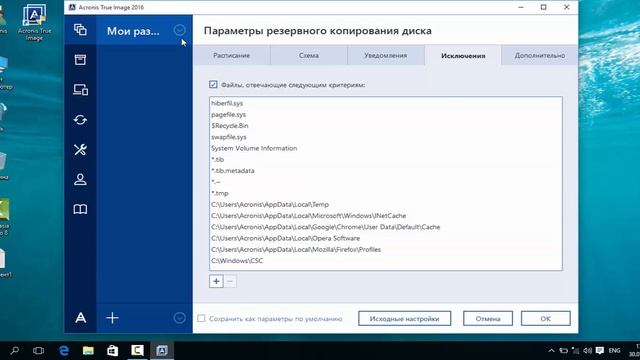Confirm with the 'OK' button
This screenshot has width=640, height=360.
(x=546, y=318)
